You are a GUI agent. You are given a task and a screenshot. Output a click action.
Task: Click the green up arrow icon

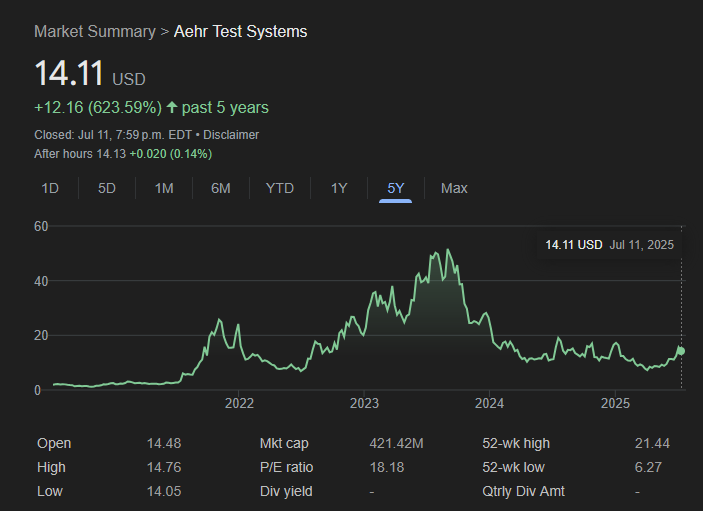click(172, 107)
